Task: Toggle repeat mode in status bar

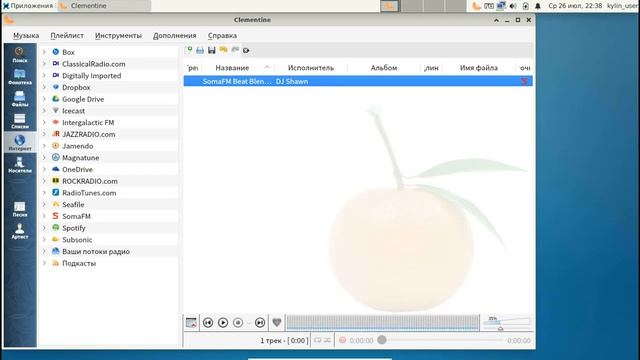Action: pyautogui.click(x=318, y=340)
